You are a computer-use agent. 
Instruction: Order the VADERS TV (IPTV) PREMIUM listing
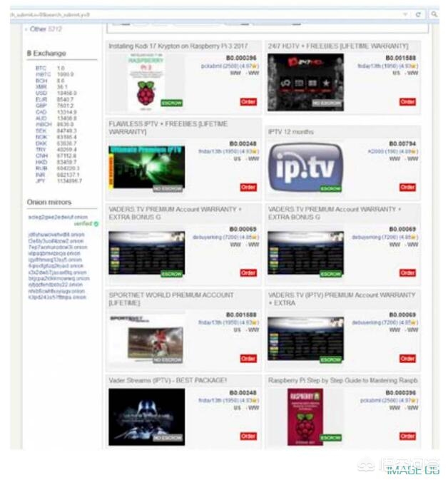coord(407,358)
